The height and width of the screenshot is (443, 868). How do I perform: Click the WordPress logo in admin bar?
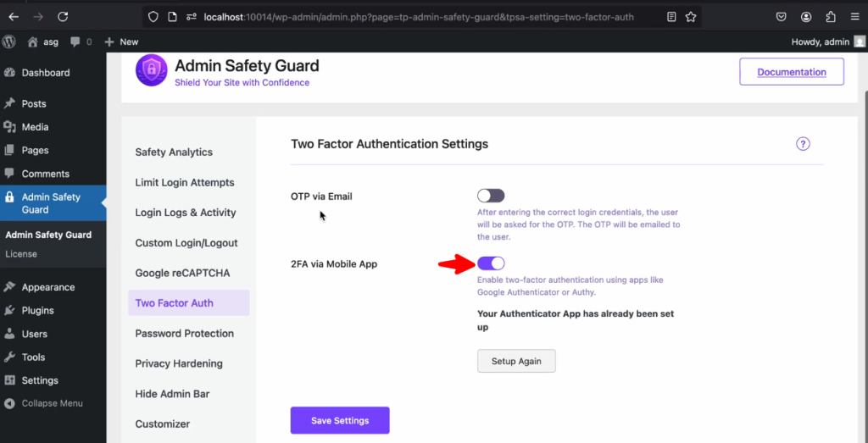click(x=9, y=42)
